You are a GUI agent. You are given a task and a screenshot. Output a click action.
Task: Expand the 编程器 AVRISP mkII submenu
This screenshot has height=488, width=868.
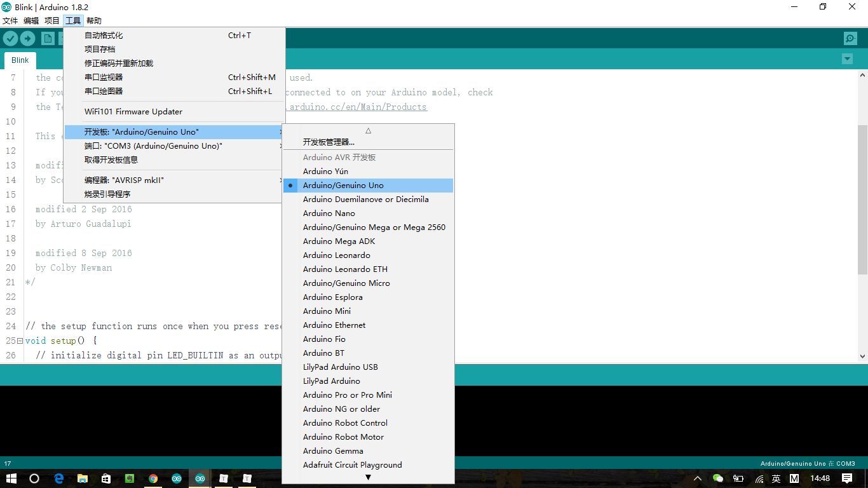click(x=174, y=180)
